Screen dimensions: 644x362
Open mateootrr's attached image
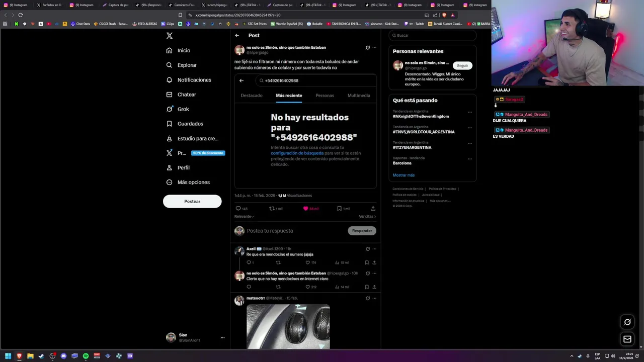click(288, 326)
